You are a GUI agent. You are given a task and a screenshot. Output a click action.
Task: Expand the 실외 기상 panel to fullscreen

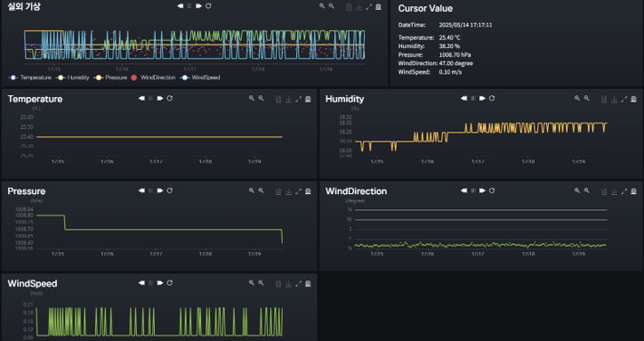click(369, 7)
